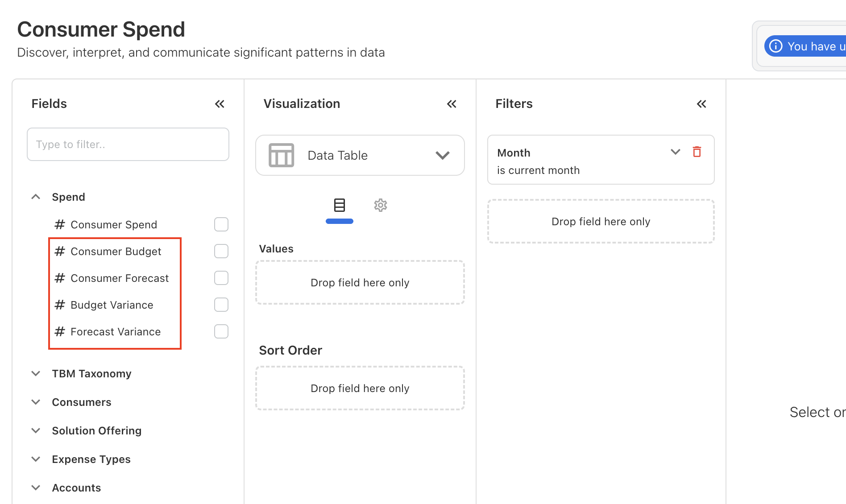The height and width of the screenshot is (504, 846).
Task: Click the info icon in notification
Action: 776,46
